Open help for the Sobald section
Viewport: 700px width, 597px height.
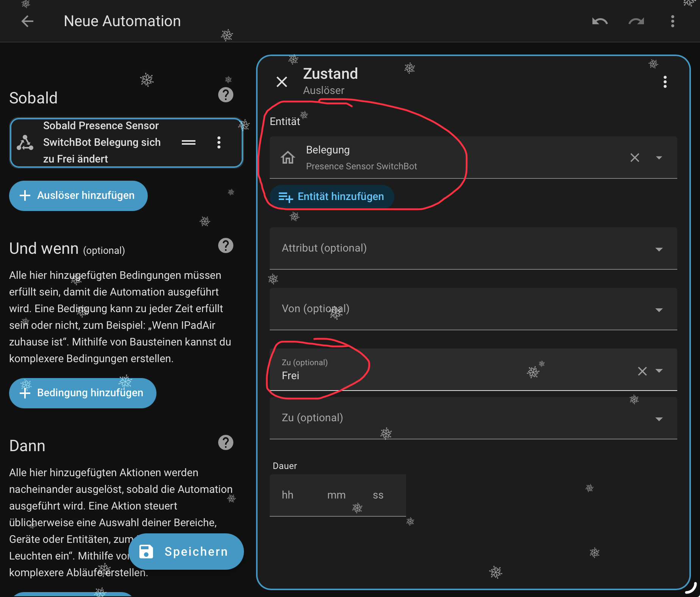225,95
